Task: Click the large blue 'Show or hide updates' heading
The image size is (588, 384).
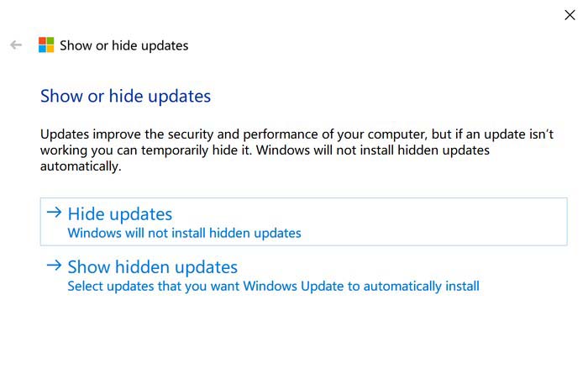Action: click(125, 96)
